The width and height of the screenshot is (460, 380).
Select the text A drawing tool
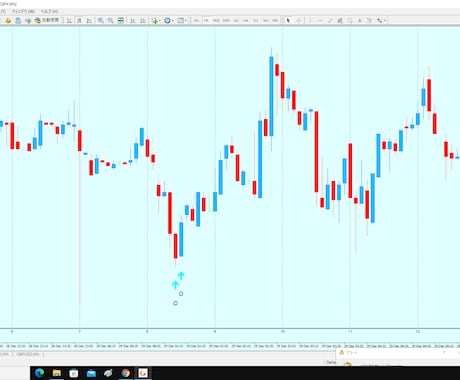(360, 21)
